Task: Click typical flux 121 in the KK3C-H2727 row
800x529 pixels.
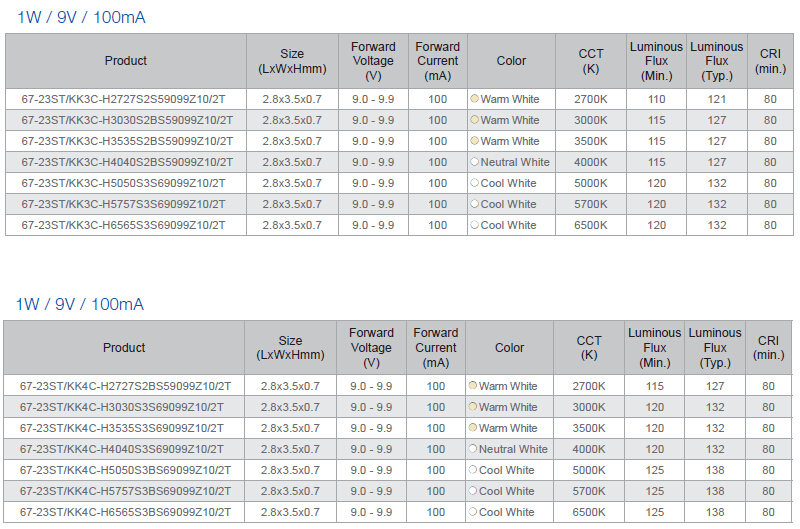Action: (x=716, y=99)
